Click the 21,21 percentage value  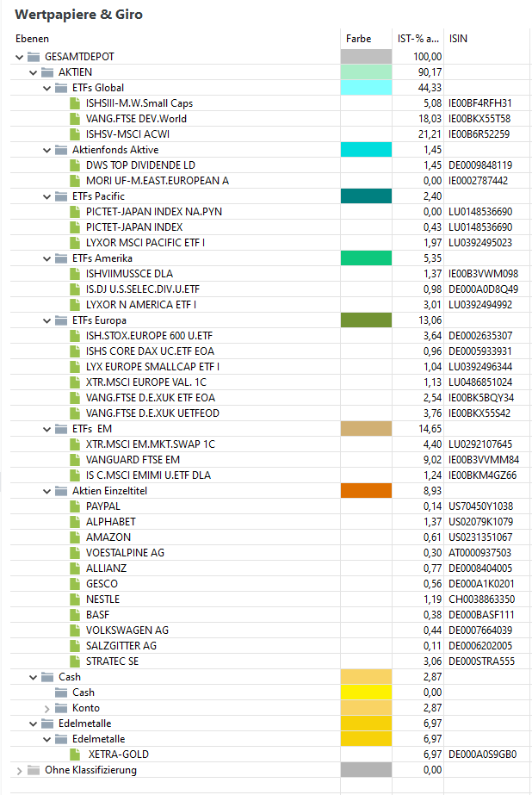pos(430,134)
